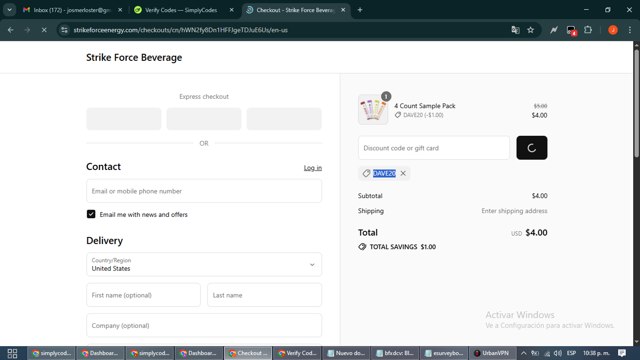
Task: Open the Verify Cod... taskbar window
Action: [298, 353]
